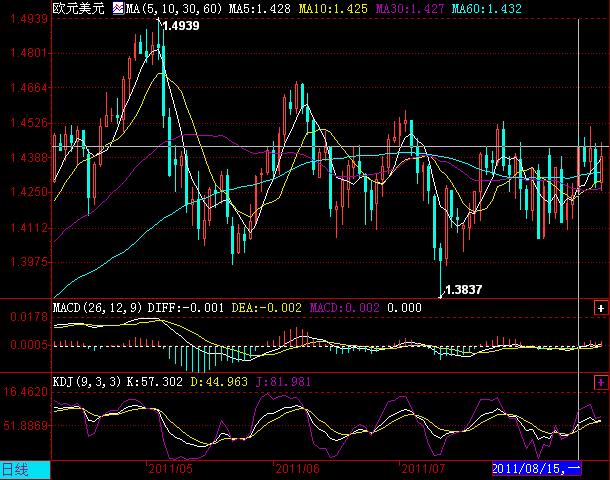This screenshot has height=480, width=610.
Task: Click the 51.8869 KDJ axis label
Action: click(26, 425)
